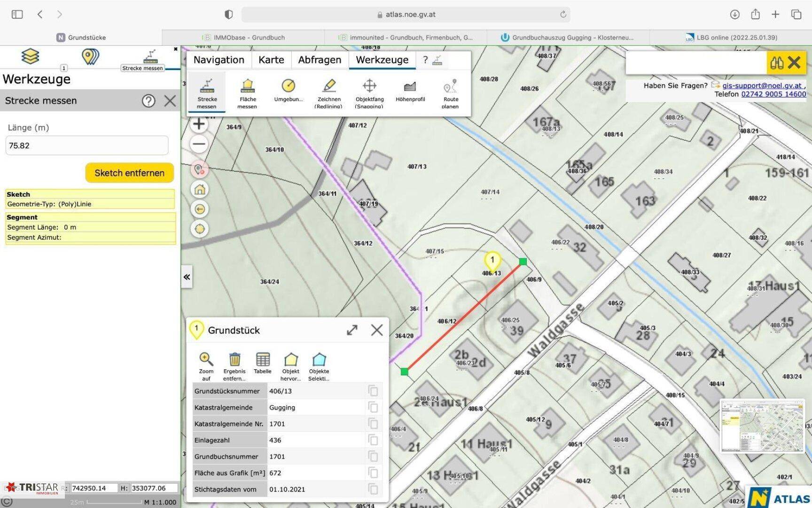Copy the Fläche aus Grafik value
The image size is (812, 508).
[373, 473]
